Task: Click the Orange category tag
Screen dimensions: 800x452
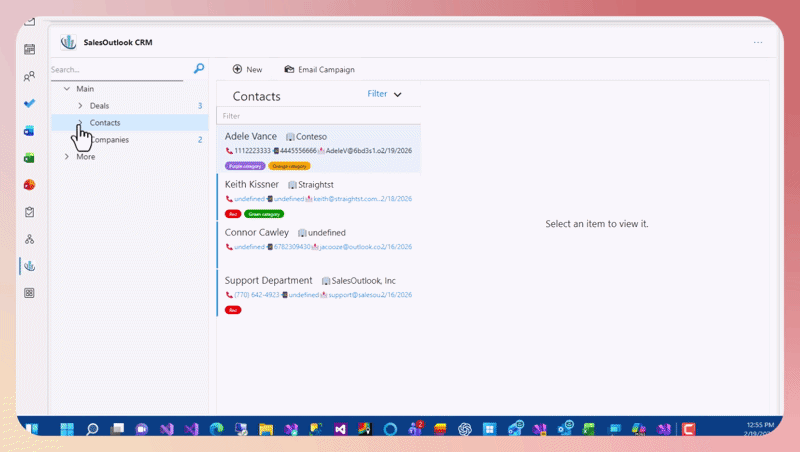Action: (289, 166)
